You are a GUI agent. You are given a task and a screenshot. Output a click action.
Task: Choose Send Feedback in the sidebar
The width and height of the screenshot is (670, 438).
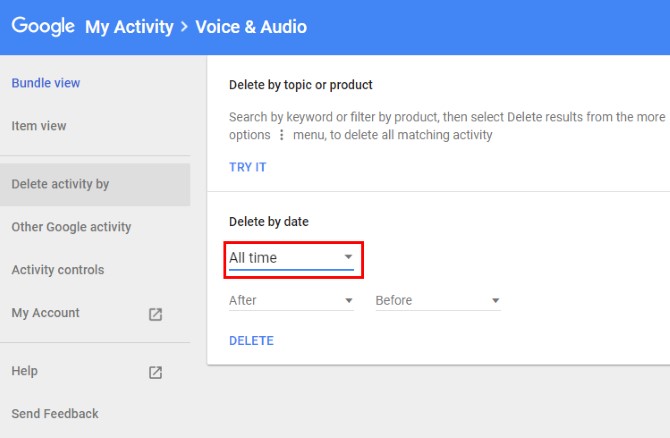(x=55, y=414)
